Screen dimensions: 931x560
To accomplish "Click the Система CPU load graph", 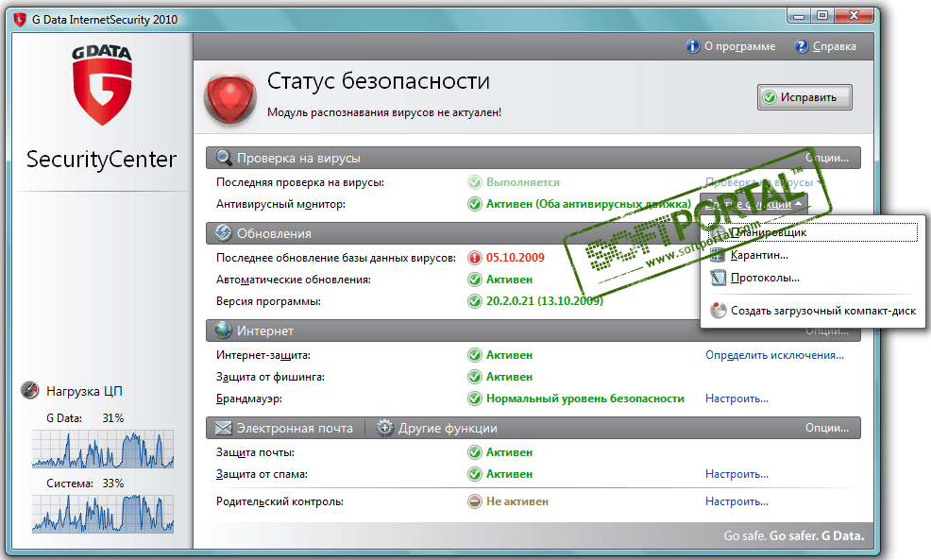I will pyautogui.click(x=103, y=514).
